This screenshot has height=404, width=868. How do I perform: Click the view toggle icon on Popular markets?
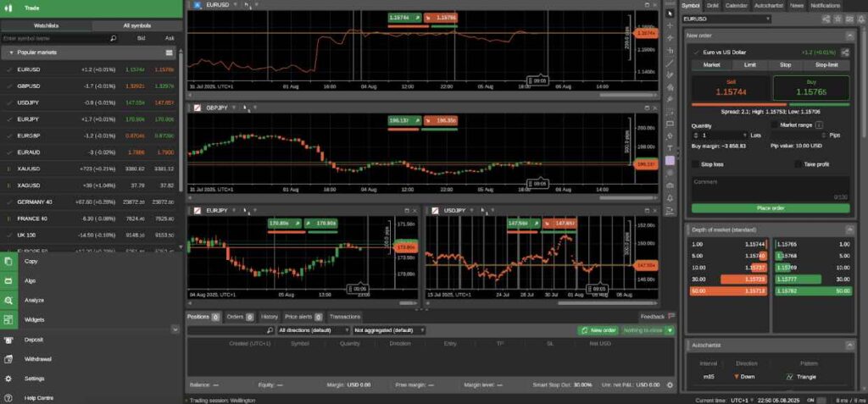[170, 53]
